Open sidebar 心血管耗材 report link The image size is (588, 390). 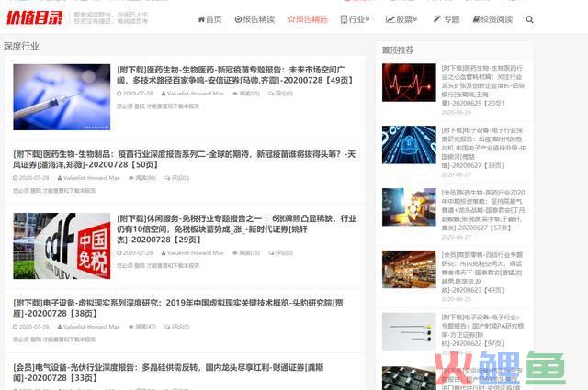pos(483,85)
